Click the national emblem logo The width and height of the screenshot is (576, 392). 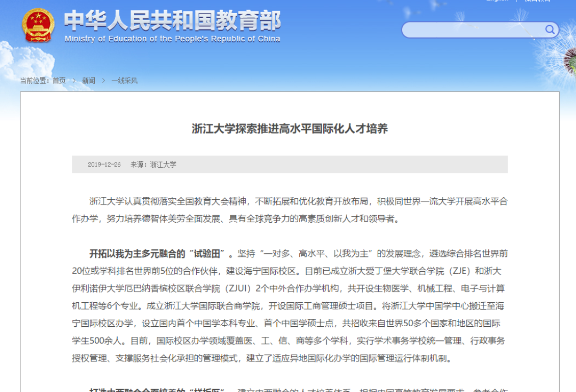click(x=38, y=25)
